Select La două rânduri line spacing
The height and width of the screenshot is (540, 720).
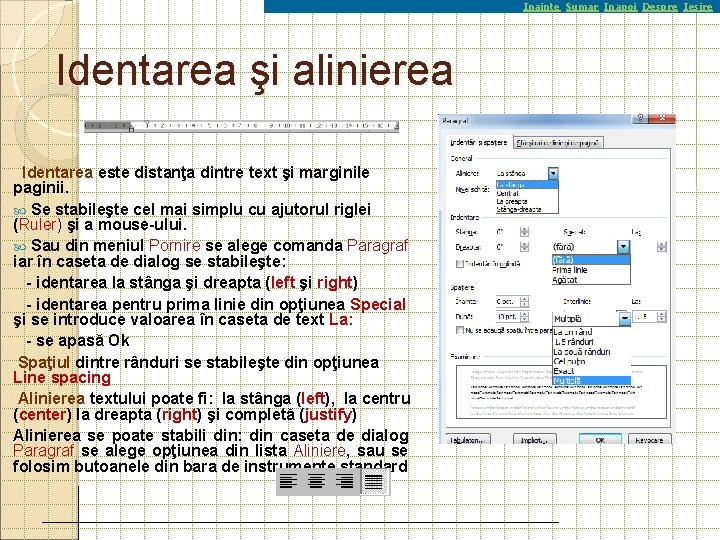[591, 352]
